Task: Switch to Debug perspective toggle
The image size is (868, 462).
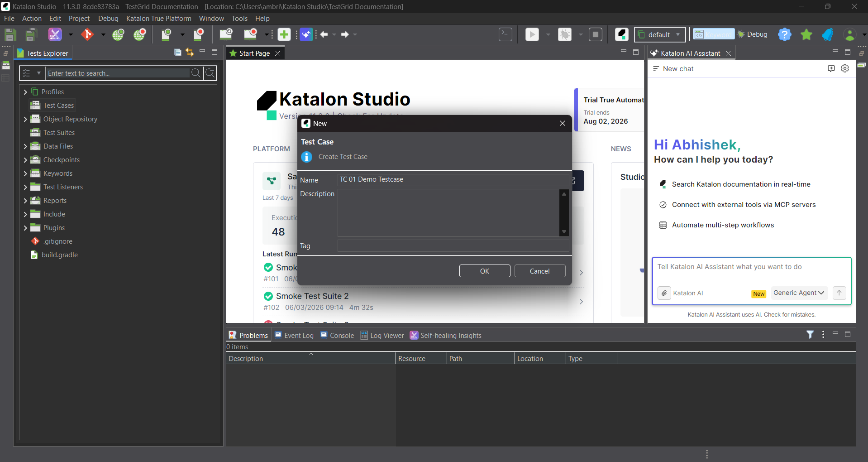Action: 752,34
